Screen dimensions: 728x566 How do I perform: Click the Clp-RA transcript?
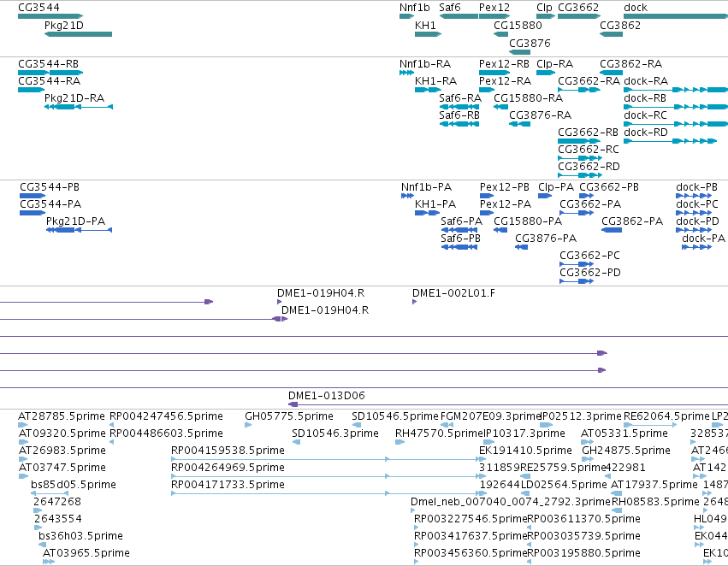click(x=546, y=73)
